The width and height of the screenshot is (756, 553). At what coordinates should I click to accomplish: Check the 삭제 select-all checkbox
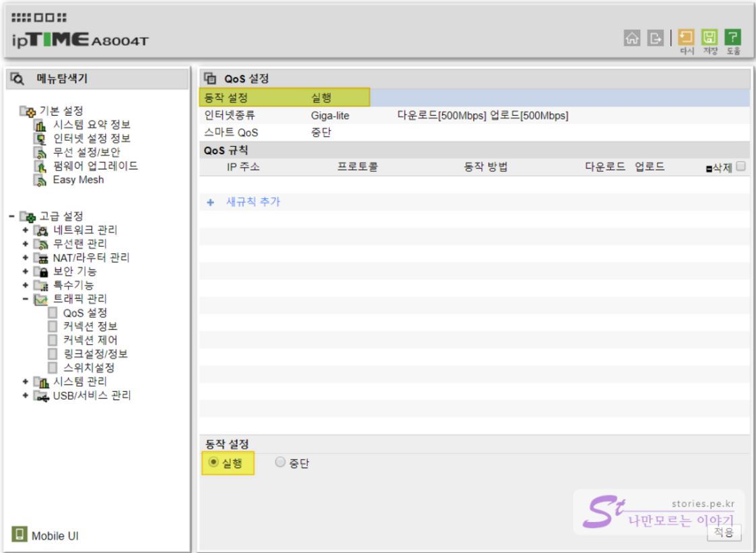coord(741,166)
